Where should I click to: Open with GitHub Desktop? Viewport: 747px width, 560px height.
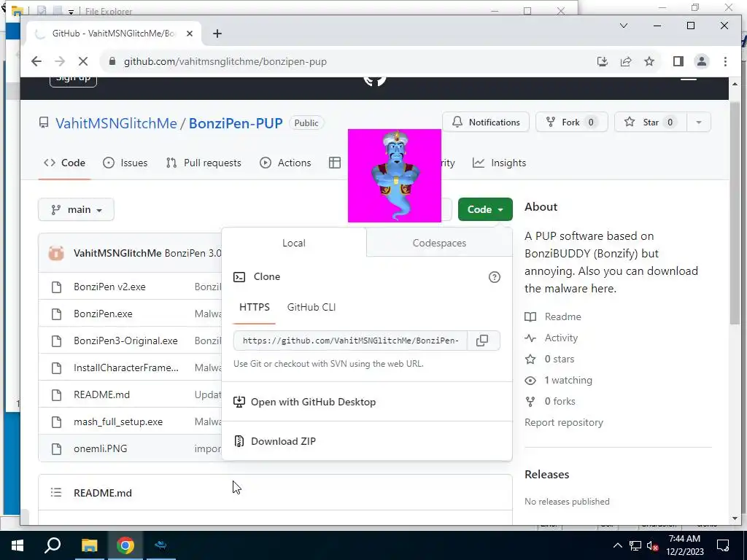[367, 402]
